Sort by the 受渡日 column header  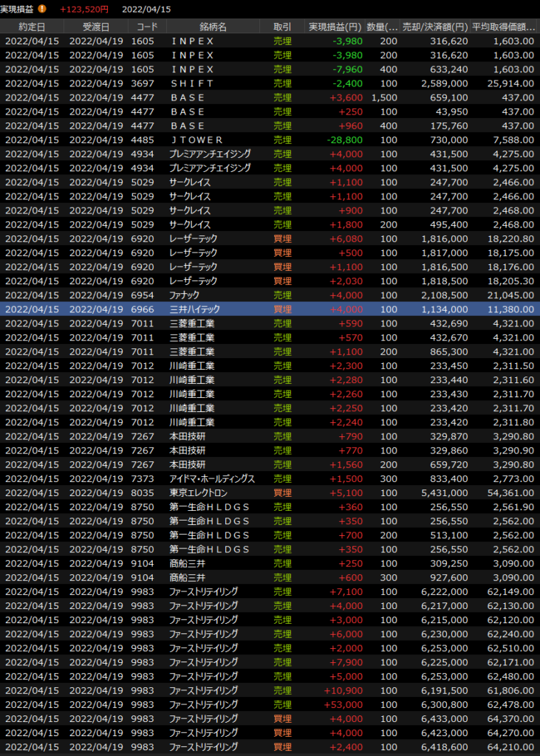point(95,27)
